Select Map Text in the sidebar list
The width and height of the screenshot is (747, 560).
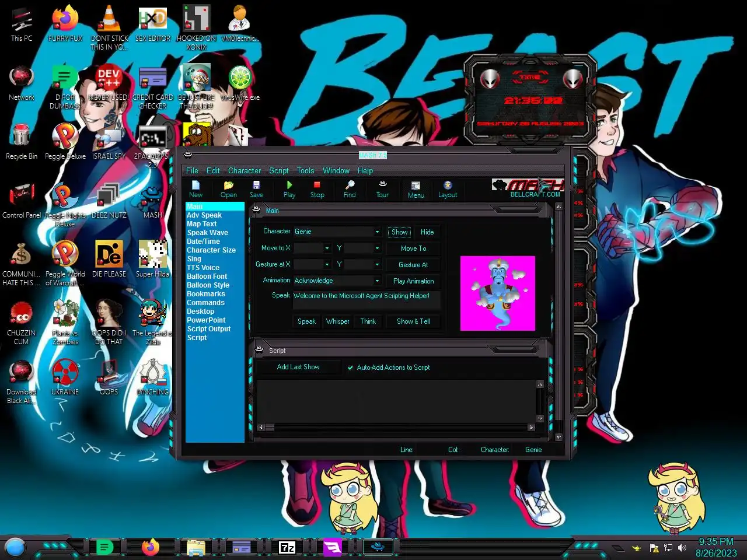pyautogui.click(x=201, y=224)
